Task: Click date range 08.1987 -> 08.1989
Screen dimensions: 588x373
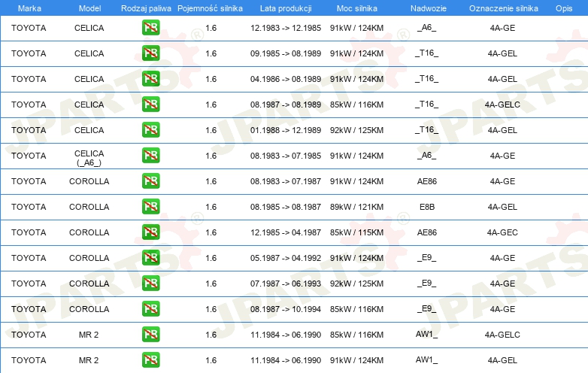Action: pos(286,105)
